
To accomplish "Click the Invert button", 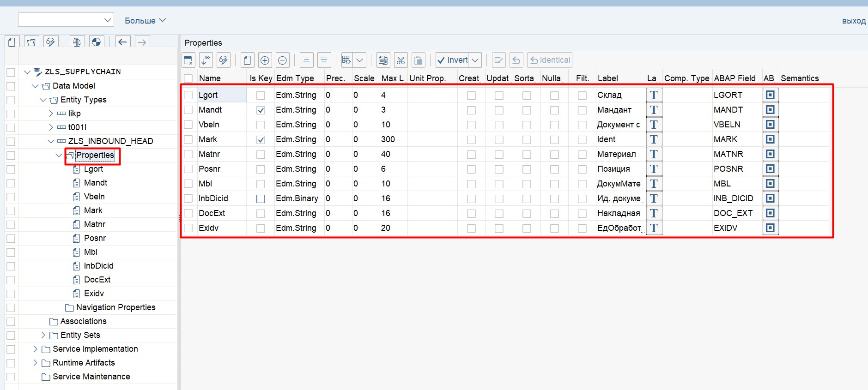I will tap(452, 60).
